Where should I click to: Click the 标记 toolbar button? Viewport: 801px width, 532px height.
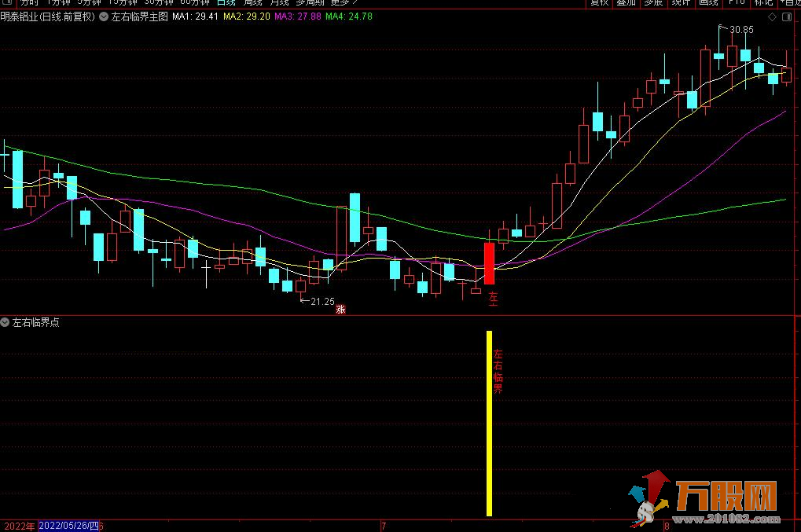[764, 2]
